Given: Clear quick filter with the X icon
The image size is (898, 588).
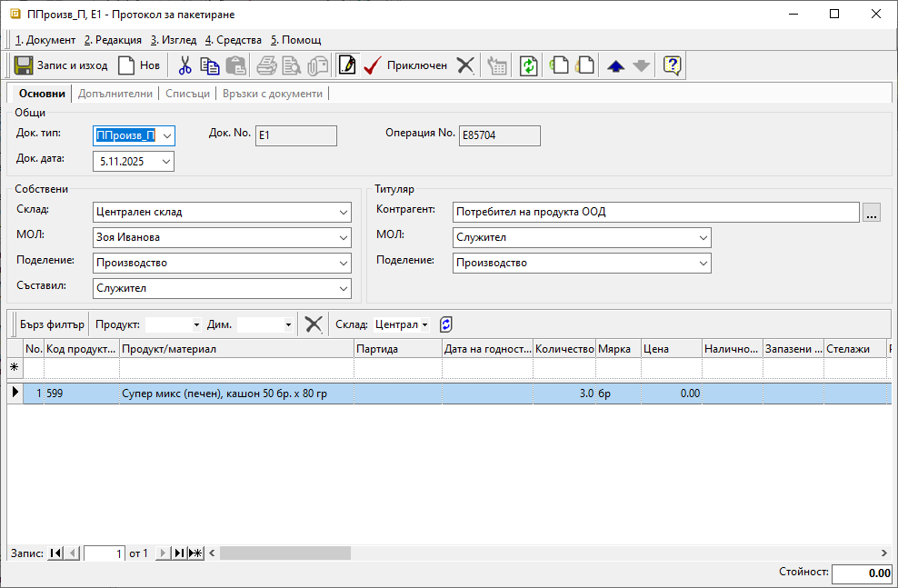Looking at the screenshot, I should [x=314, y=324].
